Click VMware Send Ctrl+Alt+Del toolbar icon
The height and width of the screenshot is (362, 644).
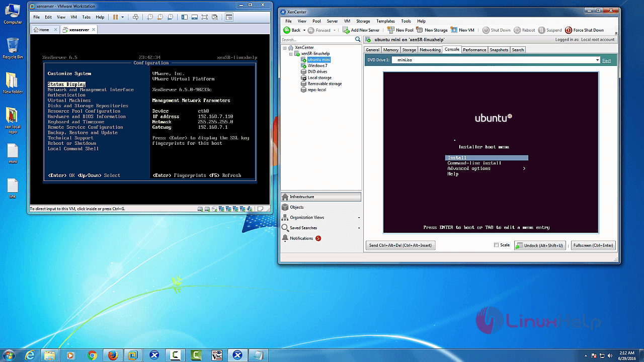(135, 17)
